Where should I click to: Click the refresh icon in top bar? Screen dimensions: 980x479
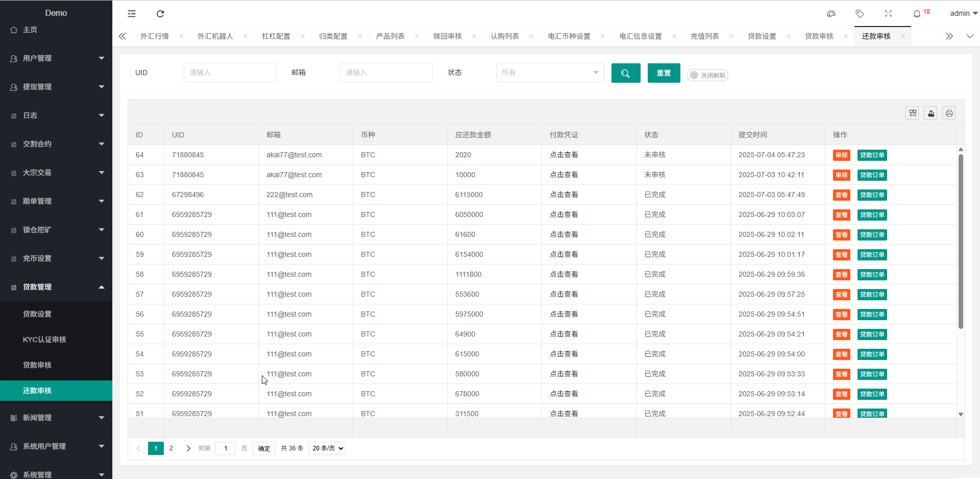(160, 14)
